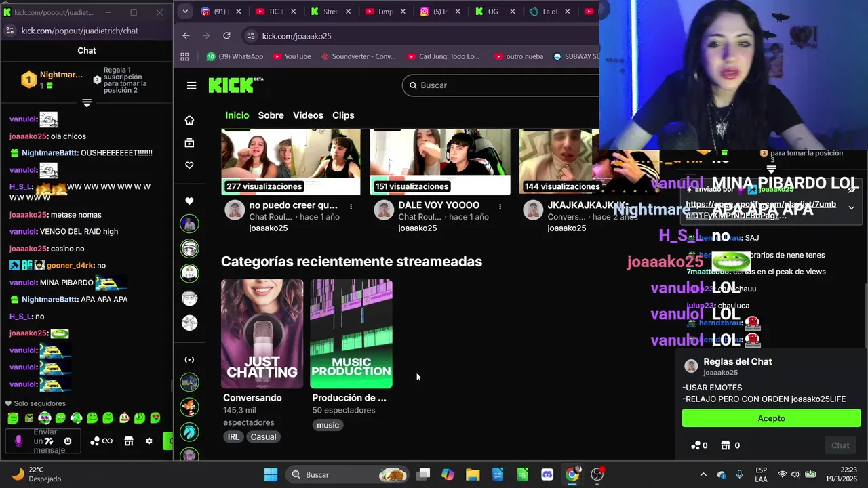
Task: Go to Kick home via sidebar house icon
Action: tap(189, 120)
